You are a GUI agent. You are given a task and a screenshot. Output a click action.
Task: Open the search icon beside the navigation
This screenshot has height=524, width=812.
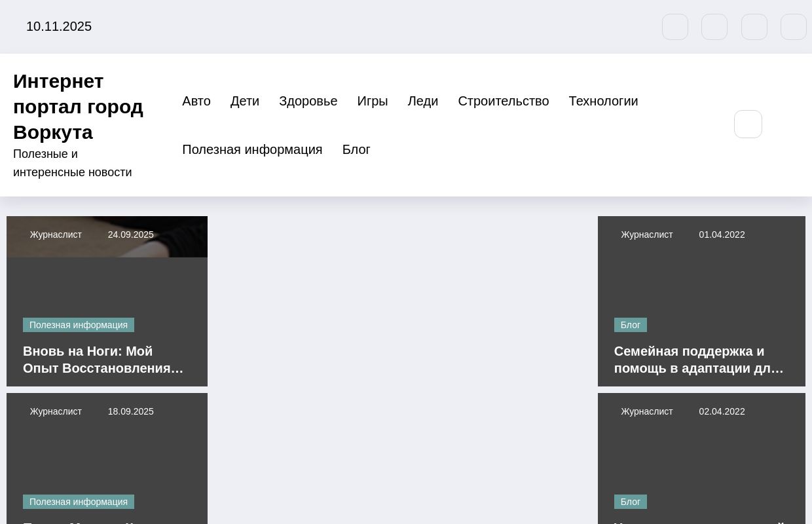pyautogui.click(x=748, y=124)
